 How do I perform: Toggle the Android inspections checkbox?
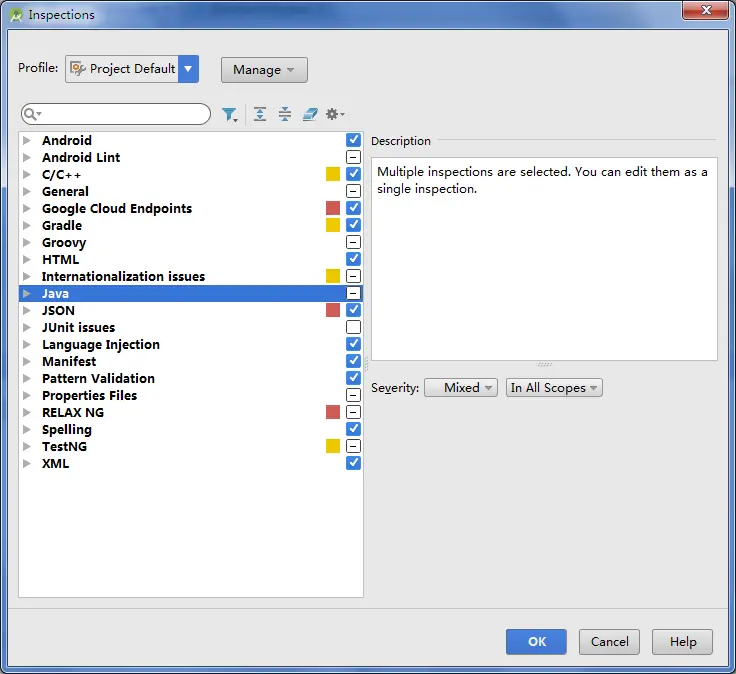[353, 140]
